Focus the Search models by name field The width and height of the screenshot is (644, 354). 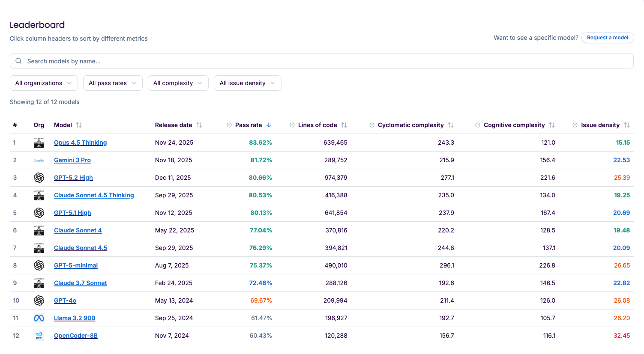[x=321, y=61]
